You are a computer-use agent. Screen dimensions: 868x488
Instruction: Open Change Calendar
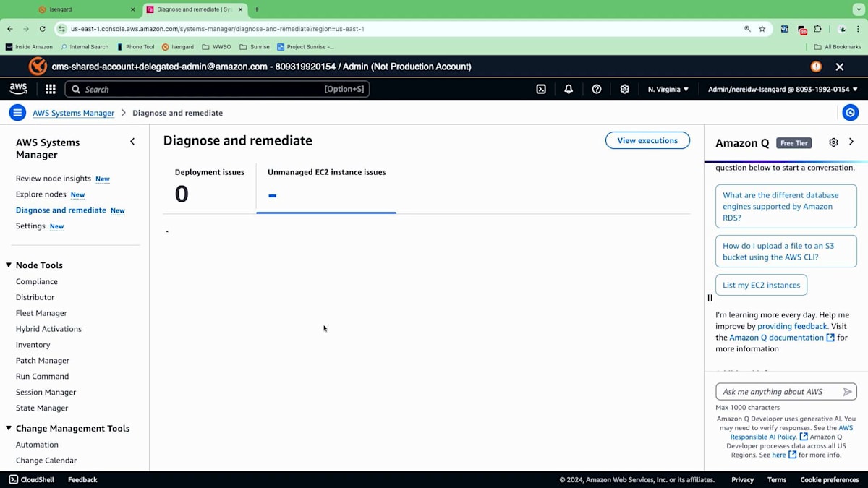click(46, 461)
